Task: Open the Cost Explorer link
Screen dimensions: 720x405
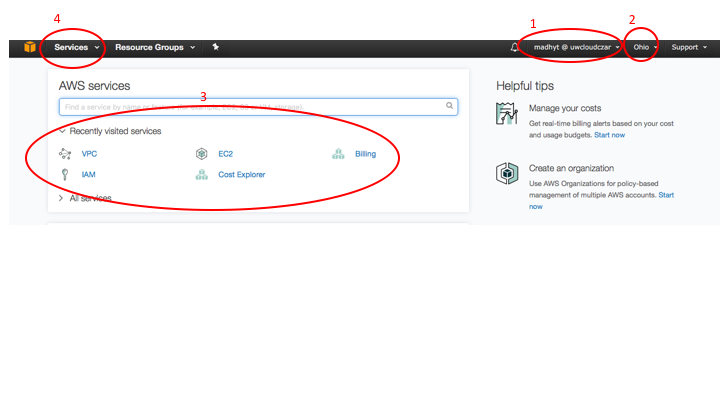Action: [242, 174]
